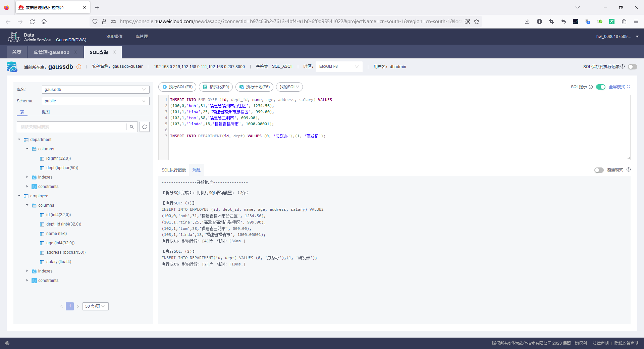Screen dimensions: 644x349
Task: Click the employee table icon
Action: [x=26, y=196]
